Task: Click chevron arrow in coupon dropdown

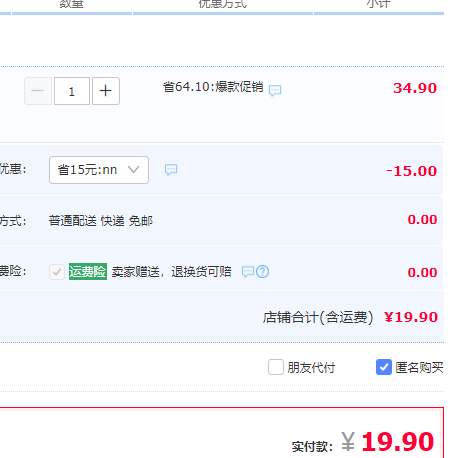Action: [133, 170]
